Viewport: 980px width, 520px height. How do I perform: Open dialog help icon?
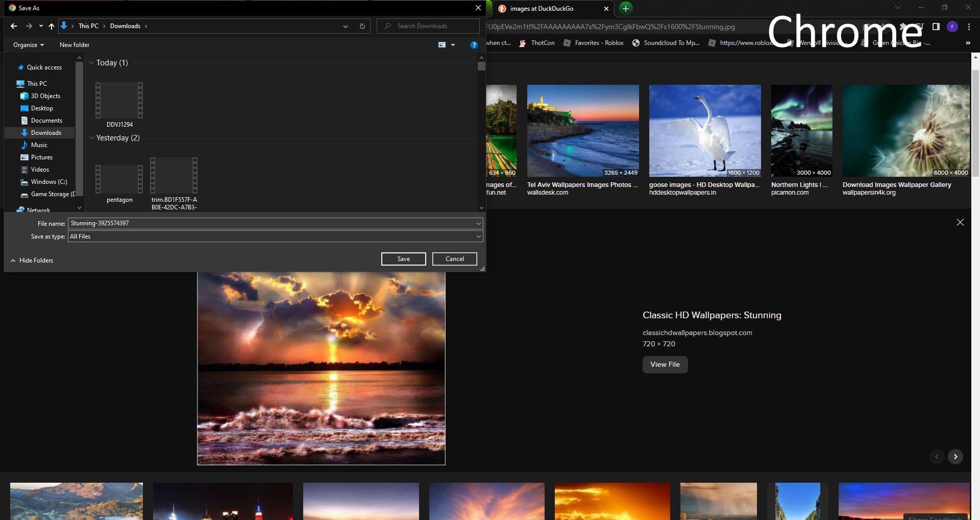474,45
